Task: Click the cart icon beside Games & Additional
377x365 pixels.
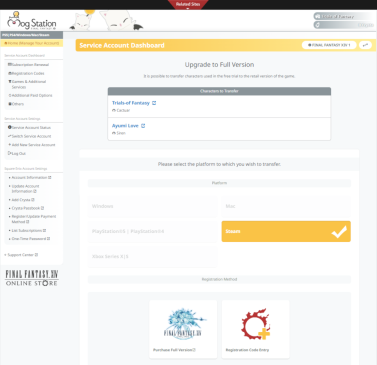Action: [x=10, y=82]
